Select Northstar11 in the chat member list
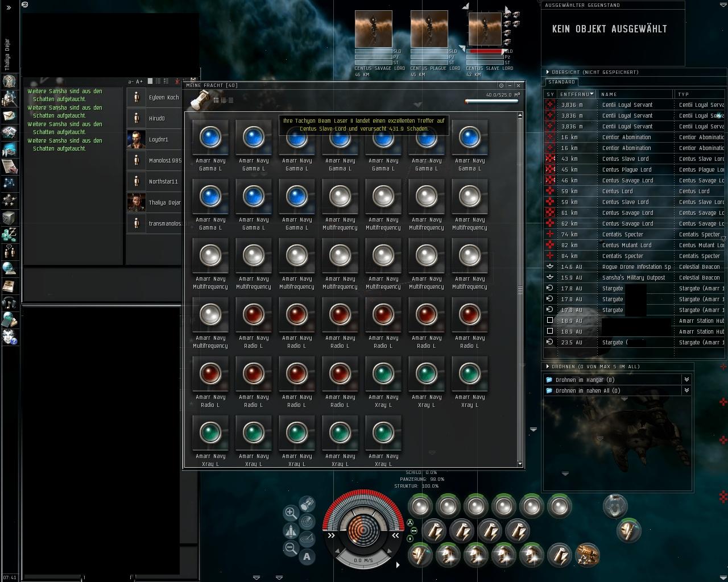Screen dimensions: 728x582 154,181
